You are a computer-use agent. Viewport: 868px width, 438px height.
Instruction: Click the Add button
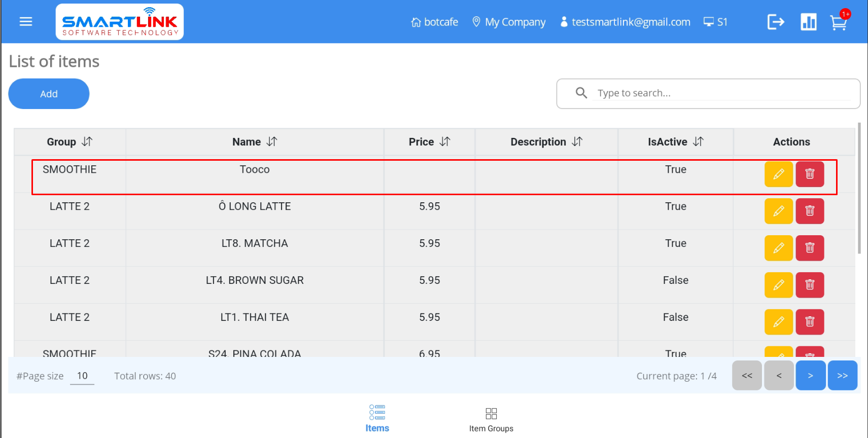49,94
